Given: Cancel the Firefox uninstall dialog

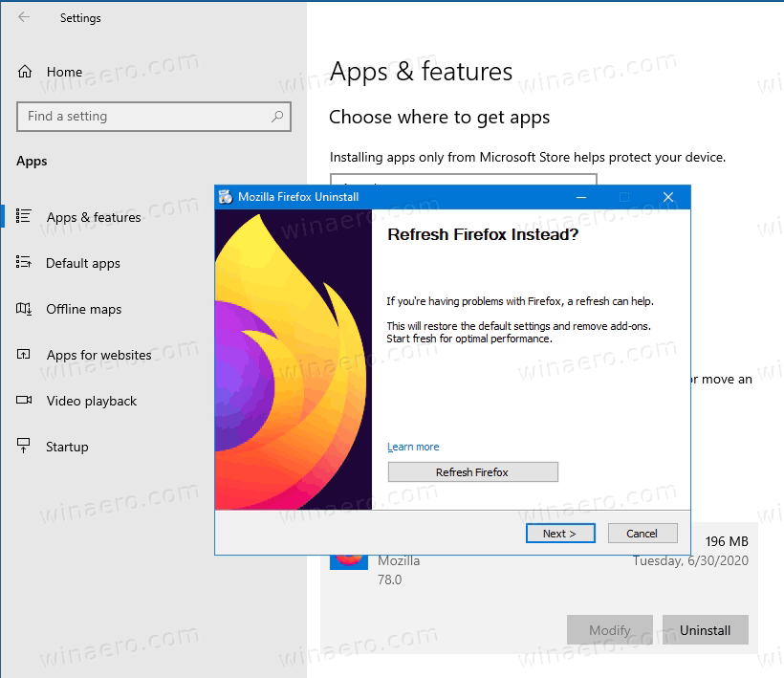Looking at the screenshot, I should 642,534.
